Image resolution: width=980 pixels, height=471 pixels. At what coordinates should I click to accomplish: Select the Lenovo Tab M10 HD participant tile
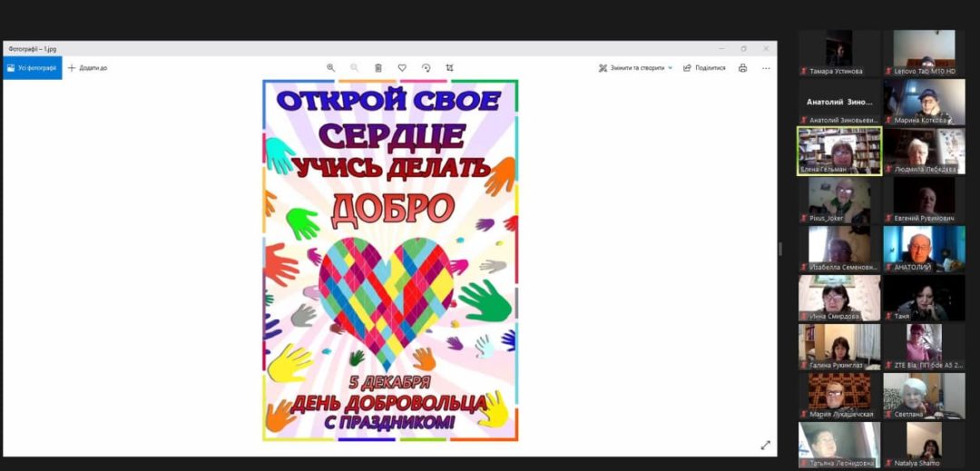[x=924, y=52]
